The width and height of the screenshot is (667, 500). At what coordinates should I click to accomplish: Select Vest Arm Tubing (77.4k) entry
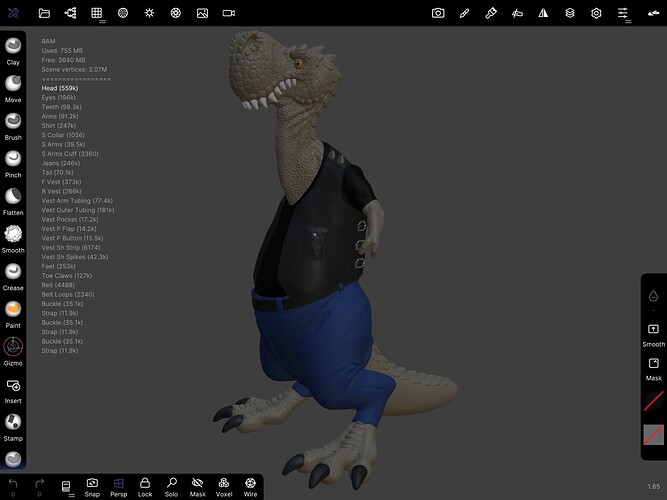77,200
